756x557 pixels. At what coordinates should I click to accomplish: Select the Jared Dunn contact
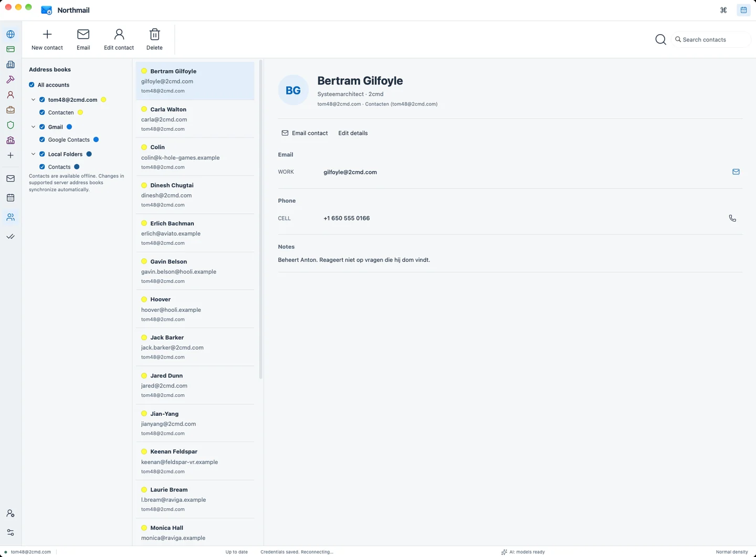pyautogui.click(x=195, y=385)
